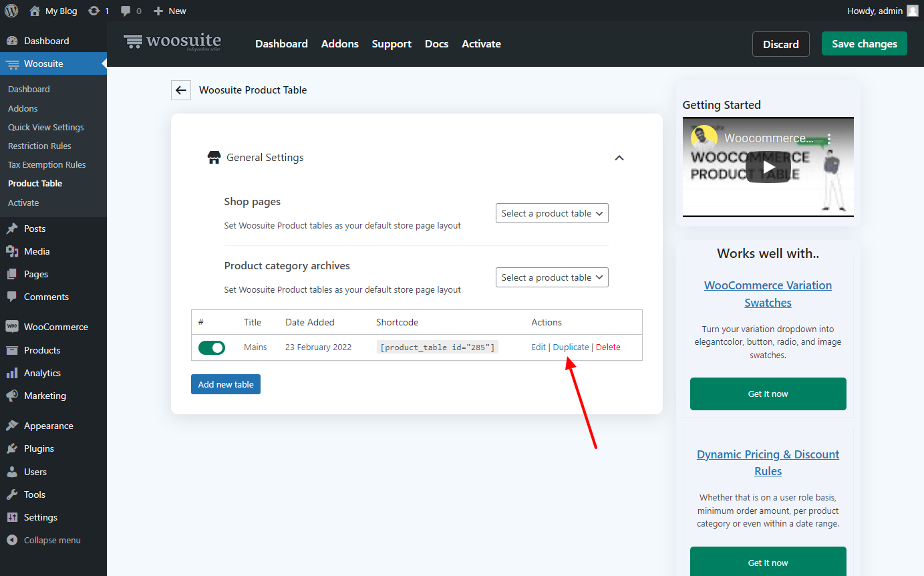Click the updates refresh icon

pyautogui.click(x=94, y=11)
